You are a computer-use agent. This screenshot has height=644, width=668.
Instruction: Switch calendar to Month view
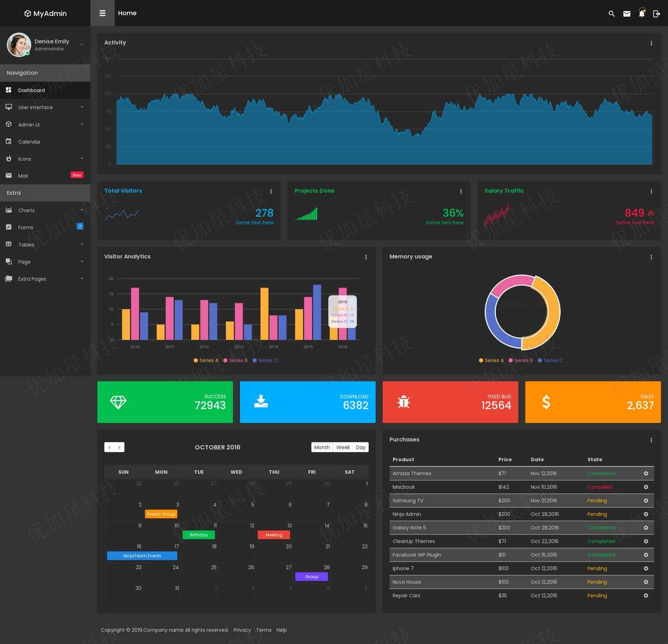coord(322,447)
